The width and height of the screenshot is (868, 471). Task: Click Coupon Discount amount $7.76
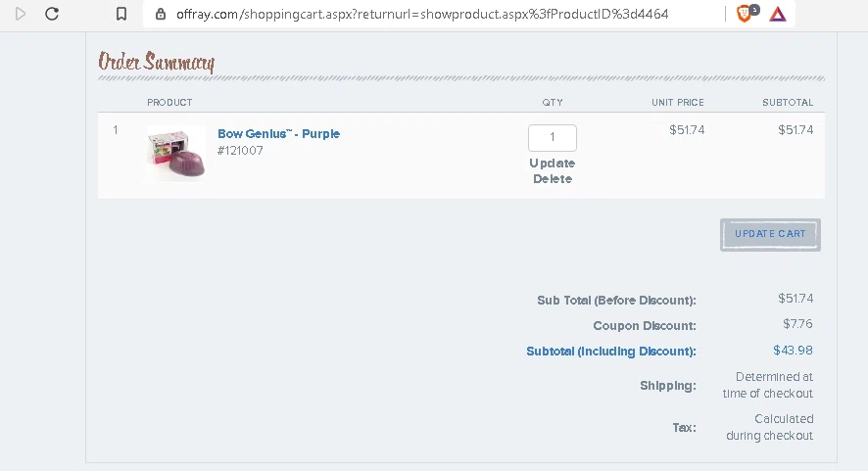[797, 324]
